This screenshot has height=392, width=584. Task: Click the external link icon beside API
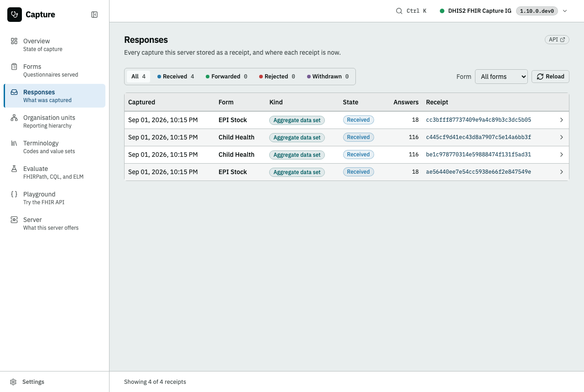pos(563,40)
